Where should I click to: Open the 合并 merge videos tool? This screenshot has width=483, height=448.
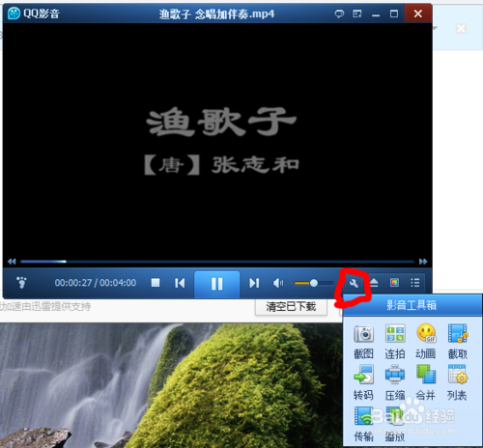[426, 383]
